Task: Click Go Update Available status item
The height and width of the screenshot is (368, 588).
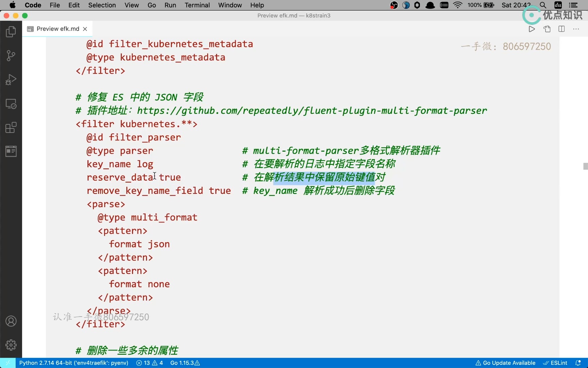Action: (505, 363)
